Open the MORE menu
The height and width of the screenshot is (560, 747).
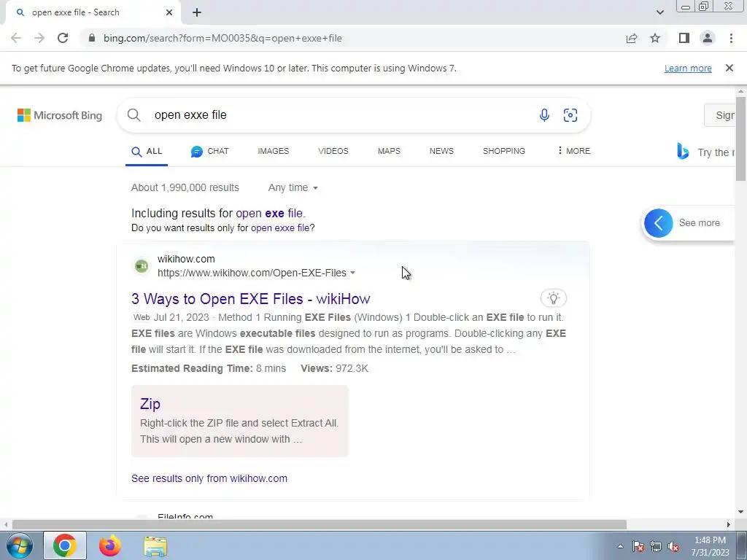coord(573,151)
